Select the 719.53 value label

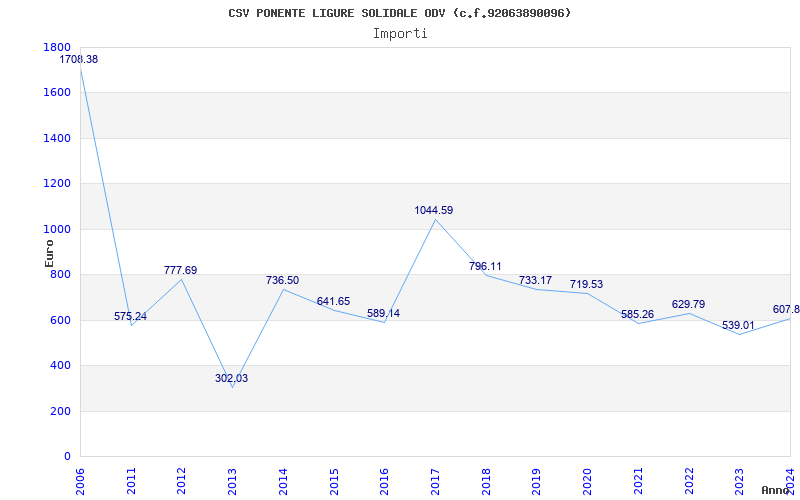click(x=586, y=285)
